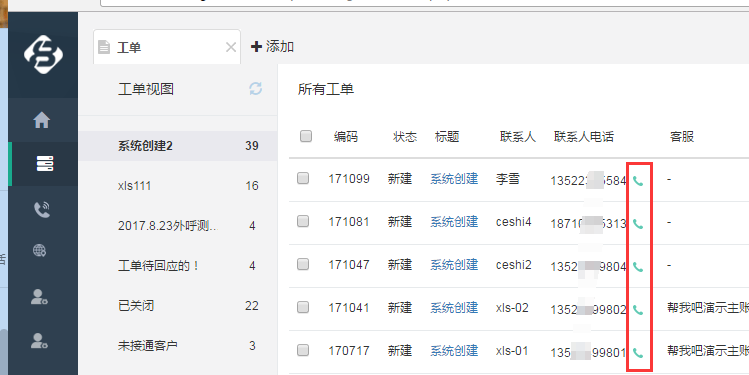Open 系统创建 link for ticket 171041
Screen dimensions: 749x375
coord(454,308)
